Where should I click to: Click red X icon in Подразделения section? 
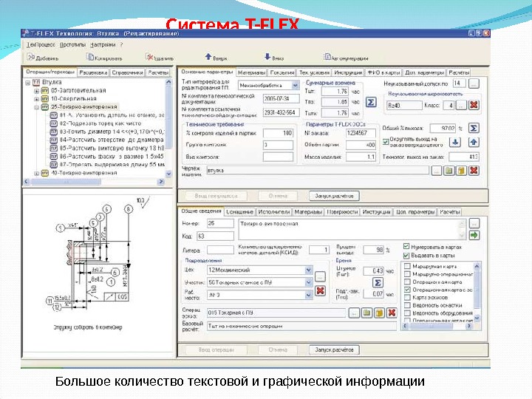320,291
